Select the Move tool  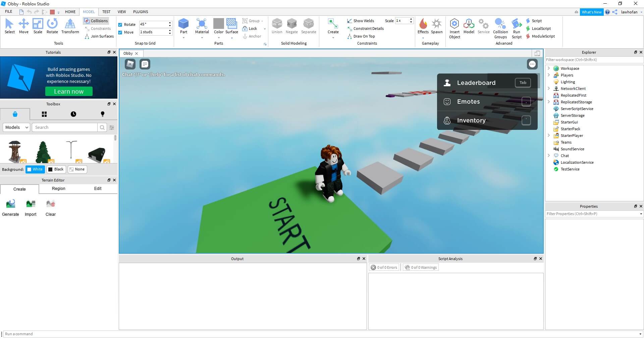[x=24, y=26]
